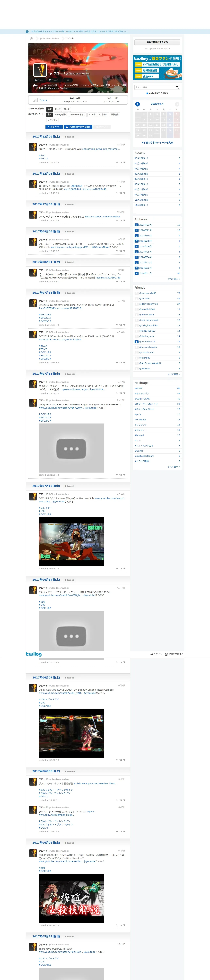Go to 前のページ
210x980 pixels.
[x=54, y=127]
